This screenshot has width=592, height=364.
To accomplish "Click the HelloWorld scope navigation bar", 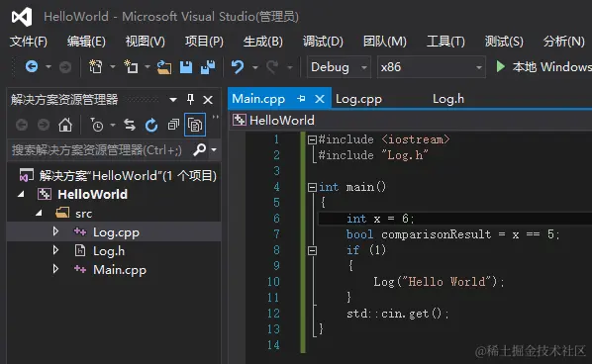I will (x=410, y=121).
